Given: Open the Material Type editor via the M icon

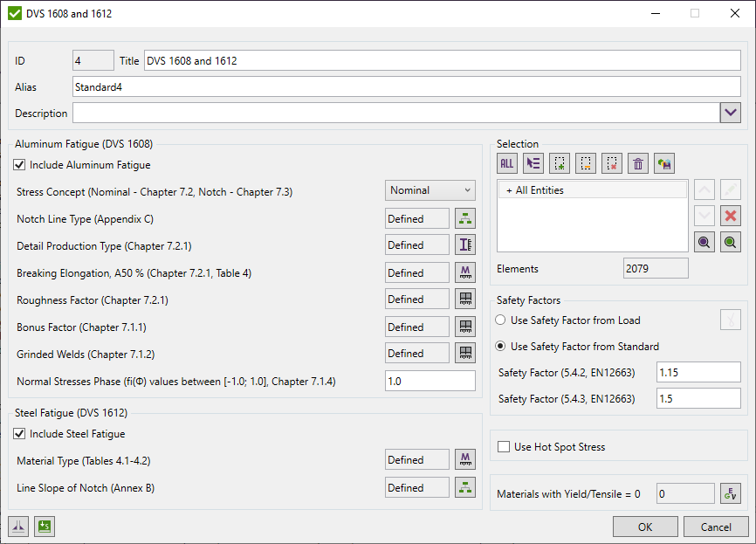Looking at the screenshot, I should 464,458.
